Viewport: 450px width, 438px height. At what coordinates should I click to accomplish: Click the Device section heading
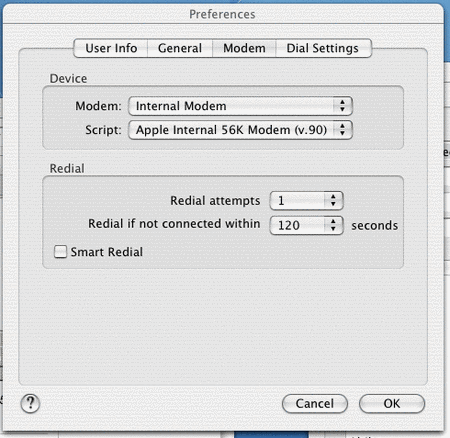(x=68, y=79)
